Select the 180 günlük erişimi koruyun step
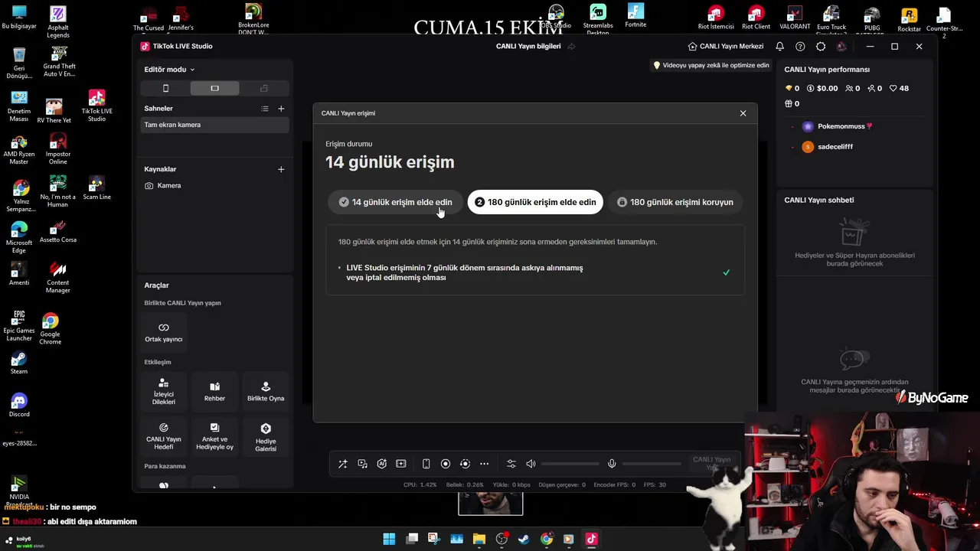The image size is (980, 551). click(x=675, y=202)
